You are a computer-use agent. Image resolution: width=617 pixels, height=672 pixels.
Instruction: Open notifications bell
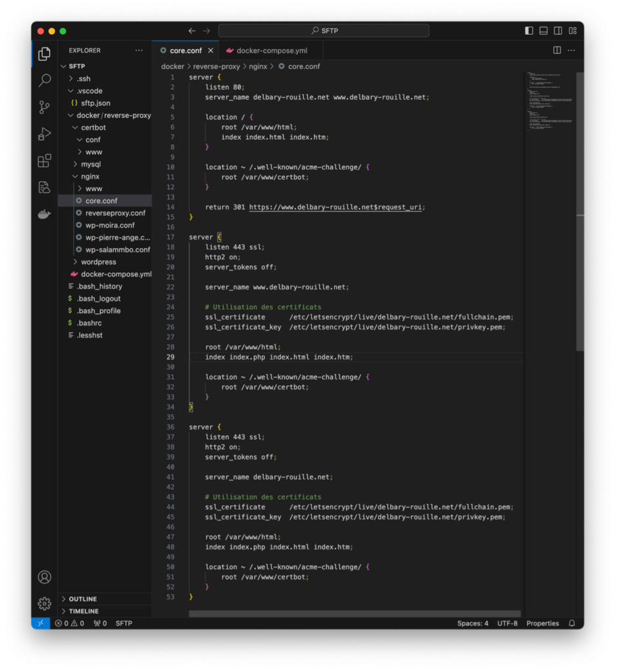[572, 623]
